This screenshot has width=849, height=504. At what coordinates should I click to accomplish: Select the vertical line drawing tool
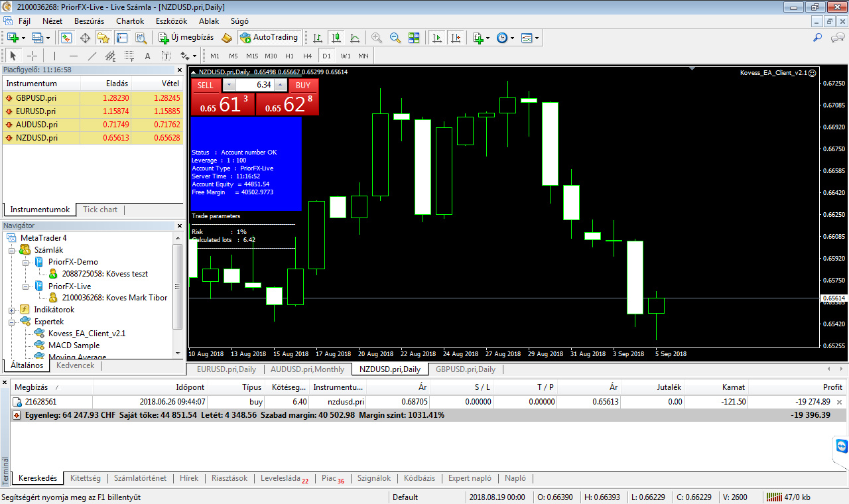[55, 56]
